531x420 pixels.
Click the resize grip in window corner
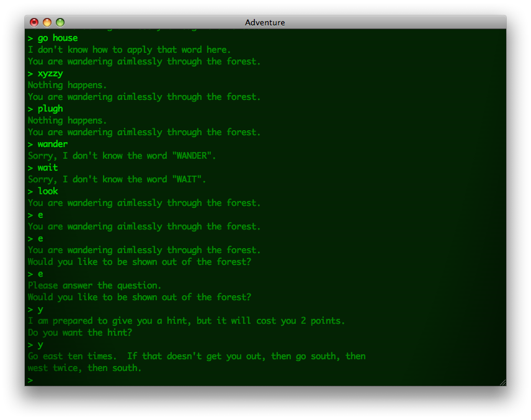pos(502,382)
